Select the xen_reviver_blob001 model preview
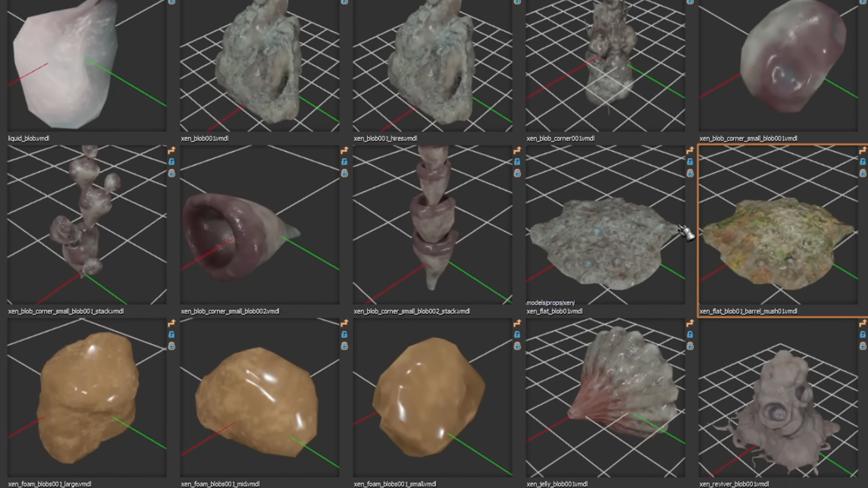This screenshot has height=488, width=868. tap(778, 398)
